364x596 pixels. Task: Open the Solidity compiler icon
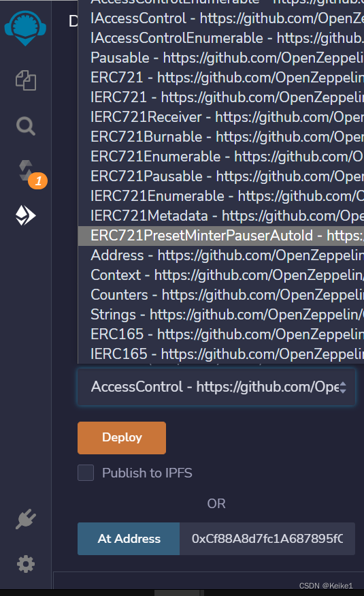(x=26, y=171)
